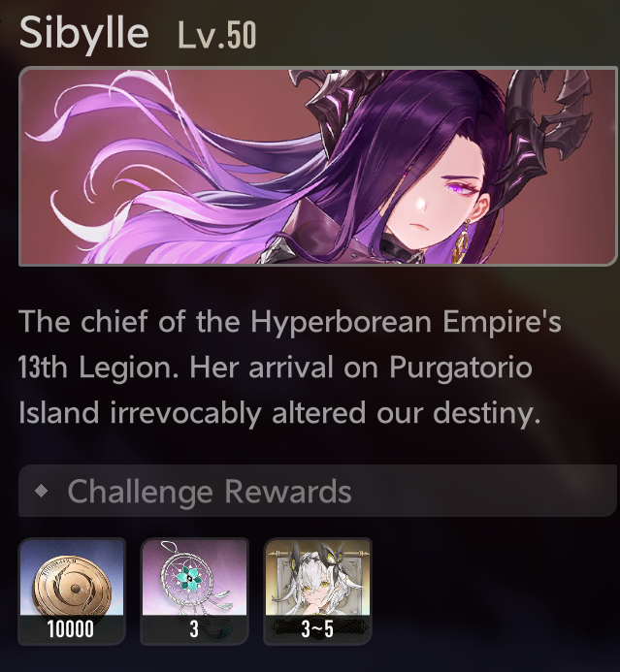Click the 3~5 quantity label
Image resolution: width=620 pixels, height=672 pixels.
point(317,629)
